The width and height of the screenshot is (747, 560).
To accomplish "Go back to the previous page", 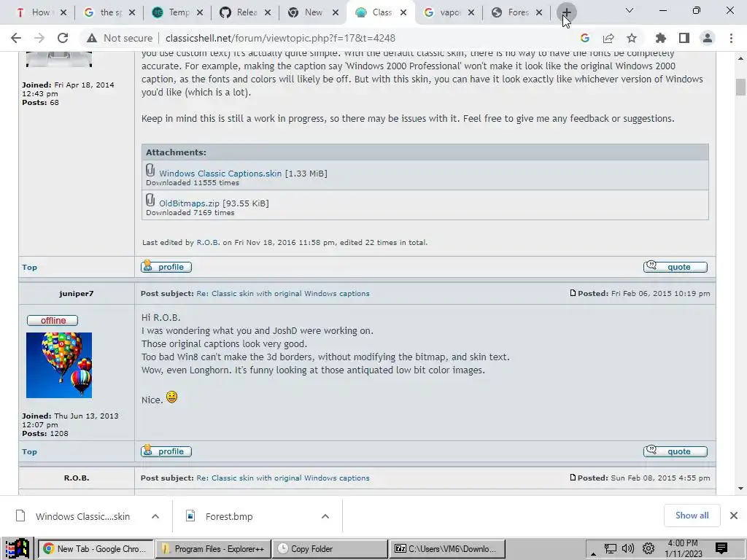I will click(16, 38).
